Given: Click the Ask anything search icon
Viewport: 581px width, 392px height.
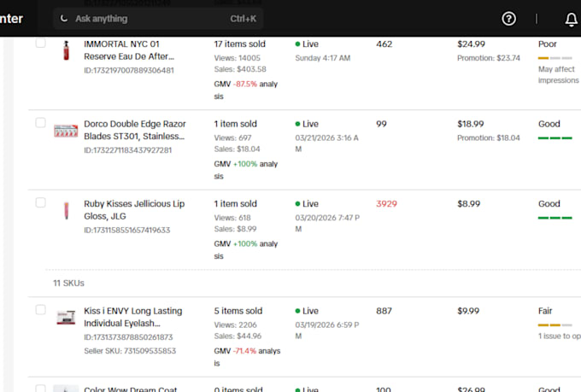Looking at the screenshot, I should (x=64, y=18).
